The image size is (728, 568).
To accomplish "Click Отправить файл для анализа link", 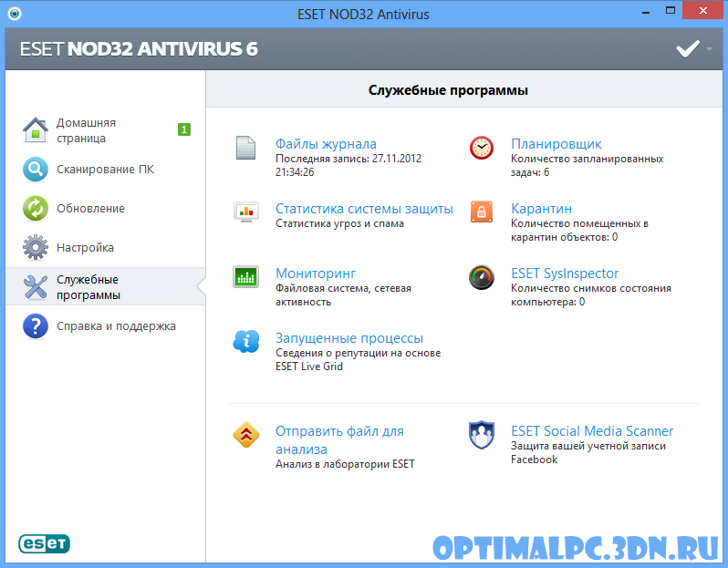I will coord(339,440).
